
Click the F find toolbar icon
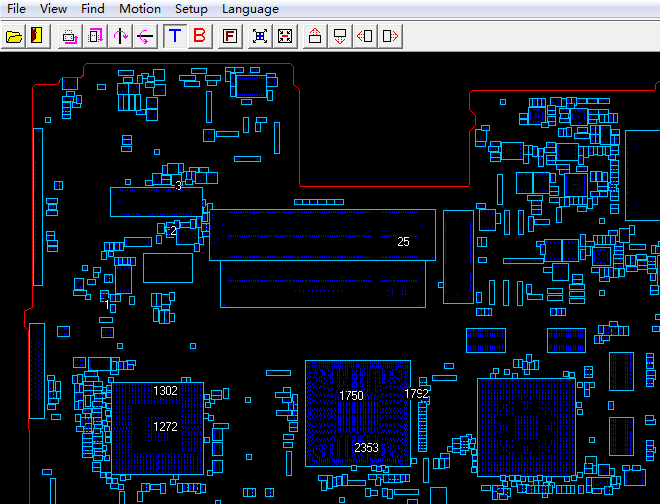[x=230, y=36]
